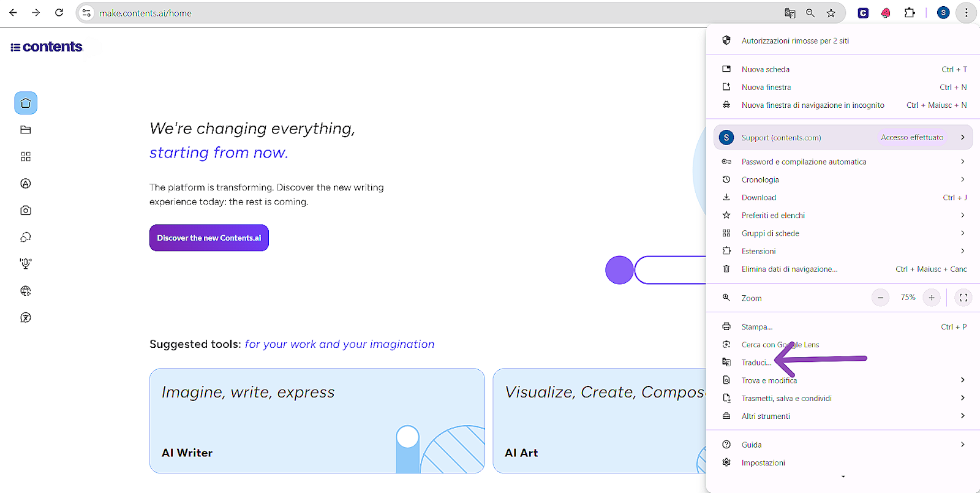Bookmark this page with the star icon
Image resolution: width=980 pixels, height=493 pixels.
831,13
